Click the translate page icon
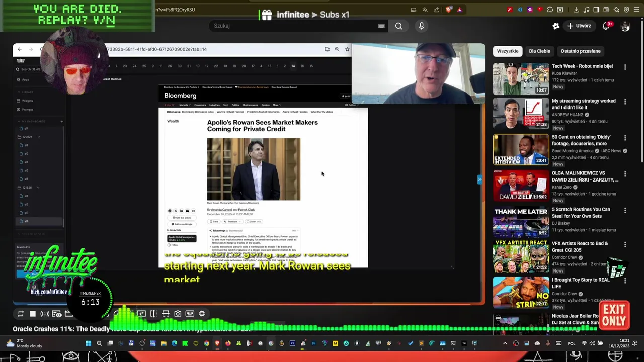 (x=425, y=9)
